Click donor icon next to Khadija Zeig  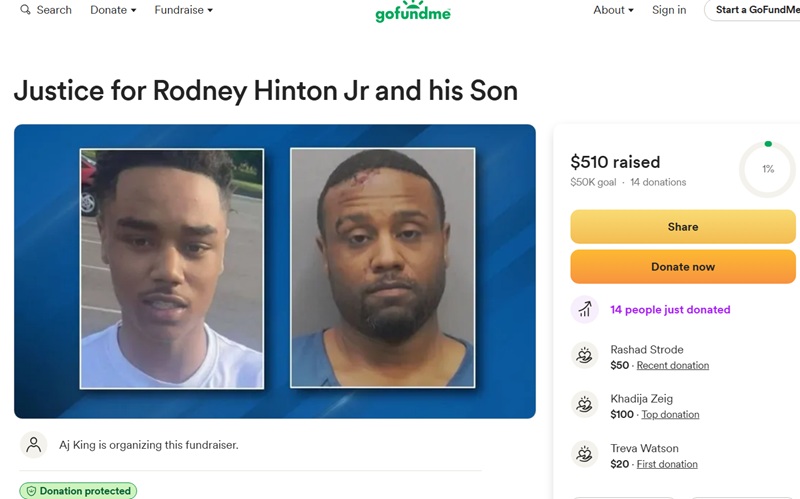tap(584, 405)
